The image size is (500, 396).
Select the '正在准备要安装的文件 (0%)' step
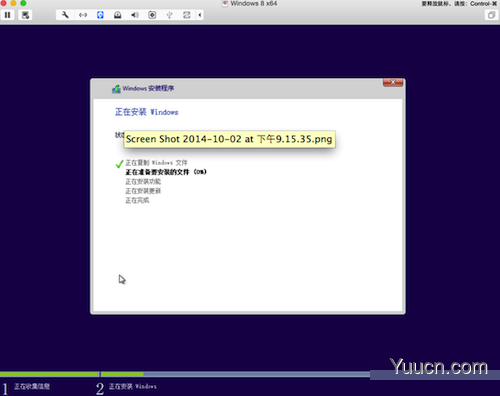pyautogui.click(x=166, y=172)
